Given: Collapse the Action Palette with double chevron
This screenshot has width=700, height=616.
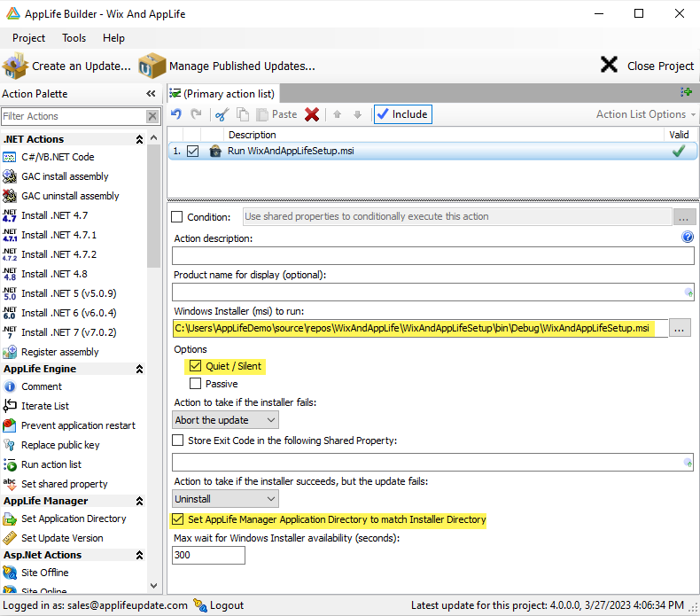Looking at the screenshot, I should [x=151, y=93].
